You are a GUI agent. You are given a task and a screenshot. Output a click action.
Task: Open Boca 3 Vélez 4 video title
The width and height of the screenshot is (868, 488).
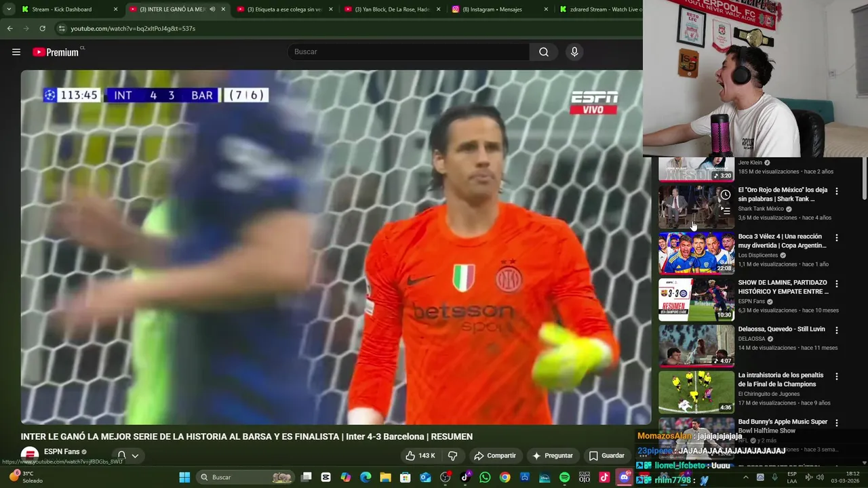[x=783, y=241]
